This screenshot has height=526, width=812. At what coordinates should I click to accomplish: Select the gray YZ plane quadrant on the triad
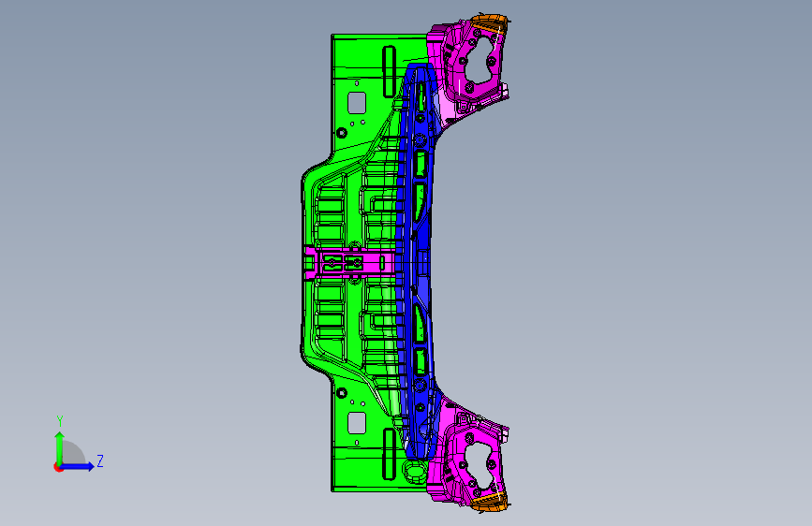coord(73,454)
